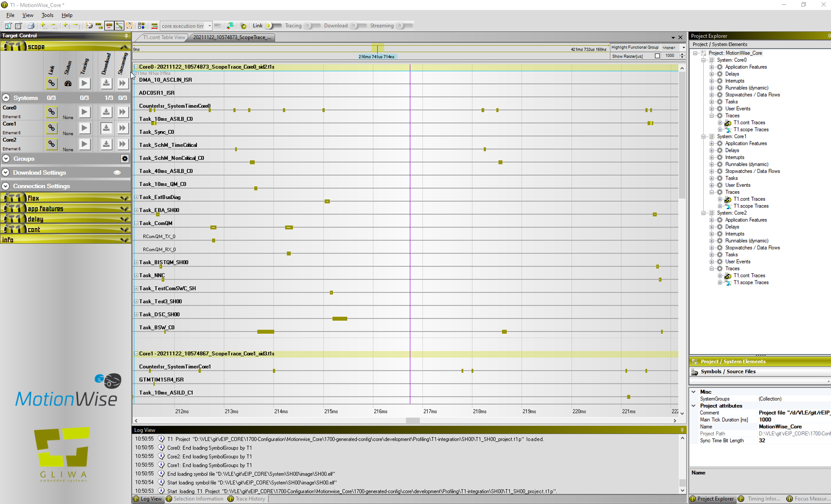Click the streaming fast-forward icon for Core0
The height and width of the screenshot is (504, 831).
[122, 112]
